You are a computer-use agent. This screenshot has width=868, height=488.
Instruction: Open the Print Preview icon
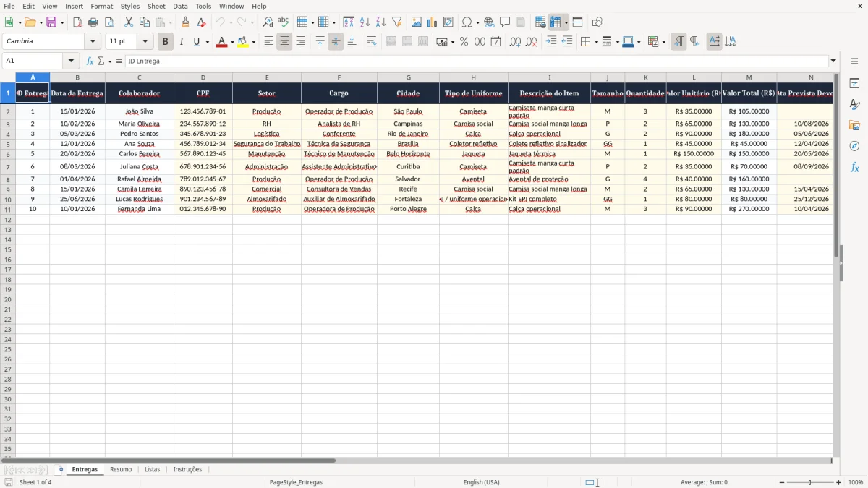tap(109, 22)
